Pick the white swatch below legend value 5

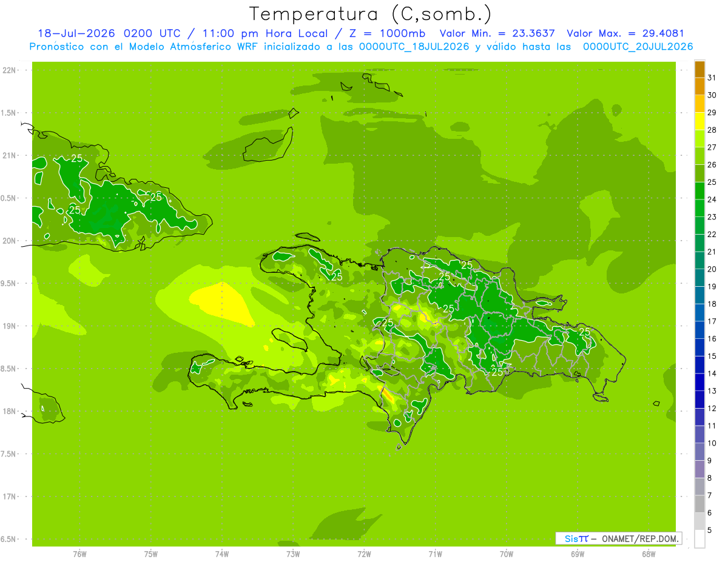[699, 539]
